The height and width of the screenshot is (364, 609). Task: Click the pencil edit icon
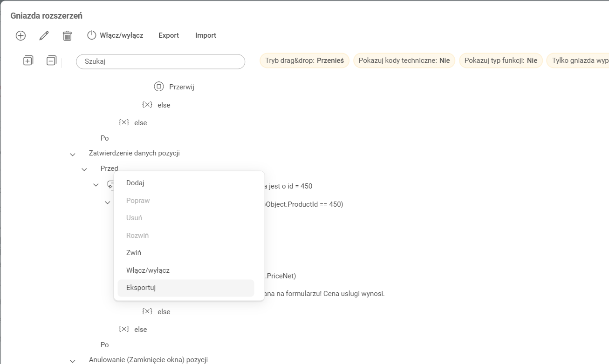coord(44,35)
